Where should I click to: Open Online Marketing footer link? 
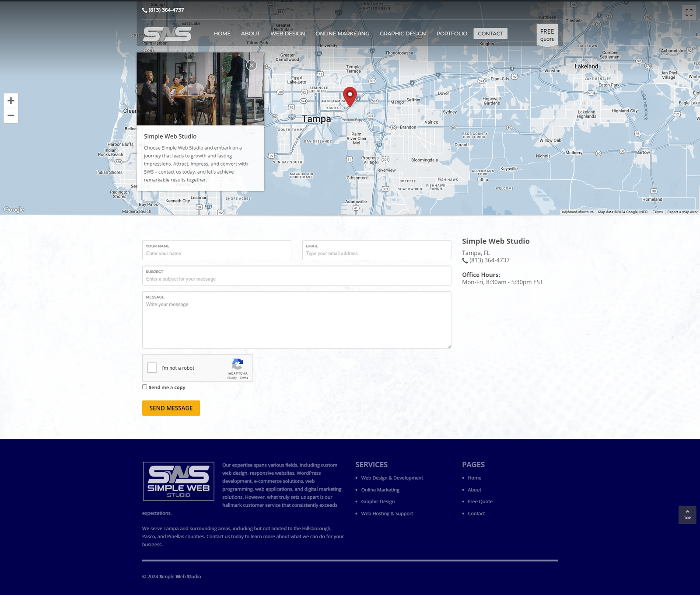point(380,490)
